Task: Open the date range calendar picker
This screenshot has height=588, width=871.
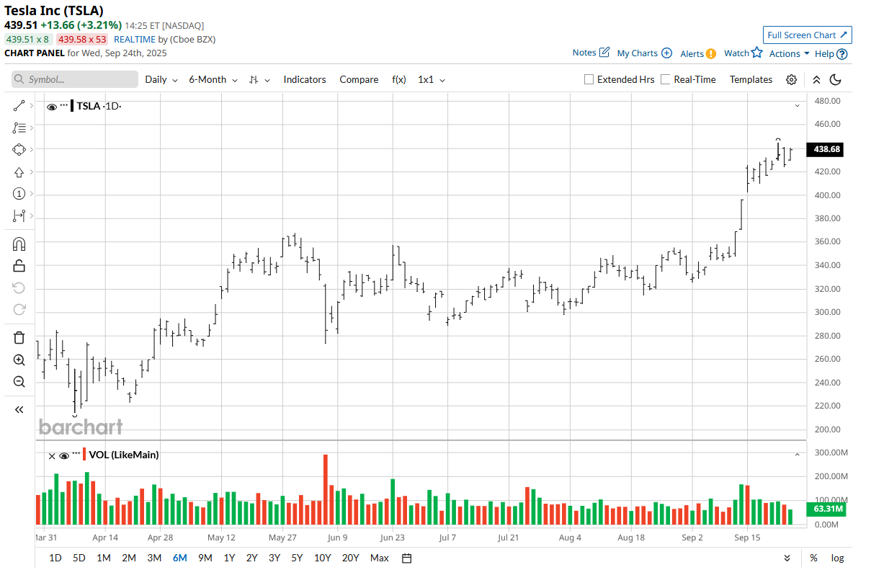Action: point(406,558)
